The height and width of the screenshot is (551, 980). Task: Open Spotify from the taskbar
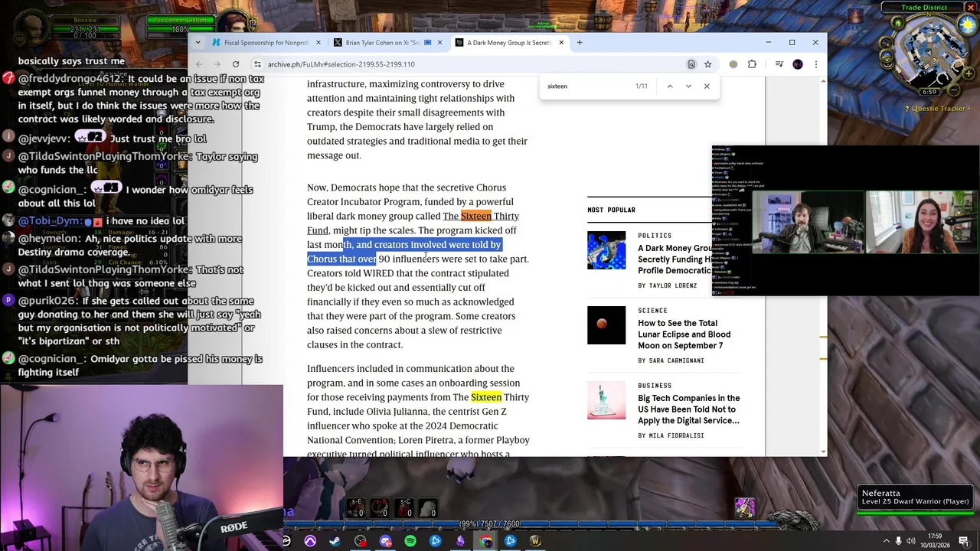(410, 541)
